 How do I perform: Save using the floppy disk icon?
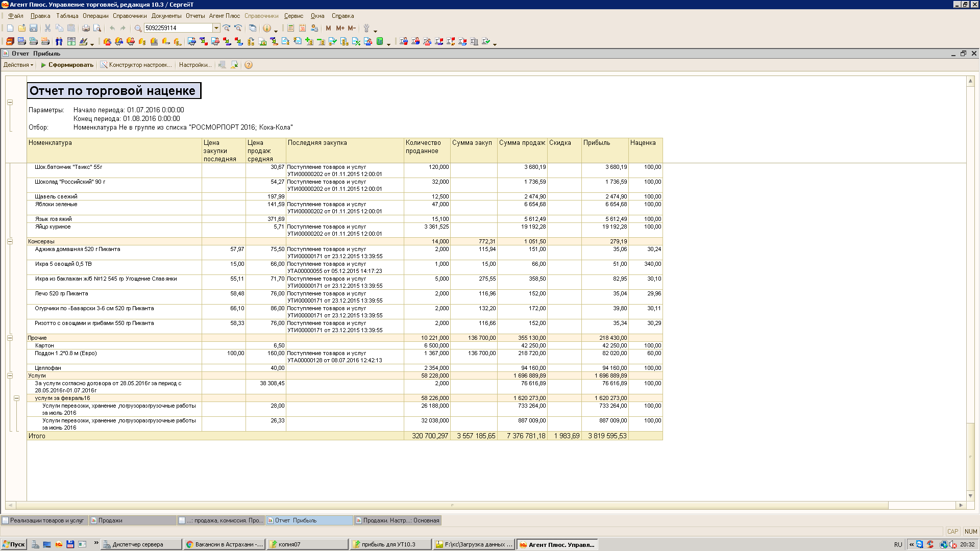[x=33, y=28]
